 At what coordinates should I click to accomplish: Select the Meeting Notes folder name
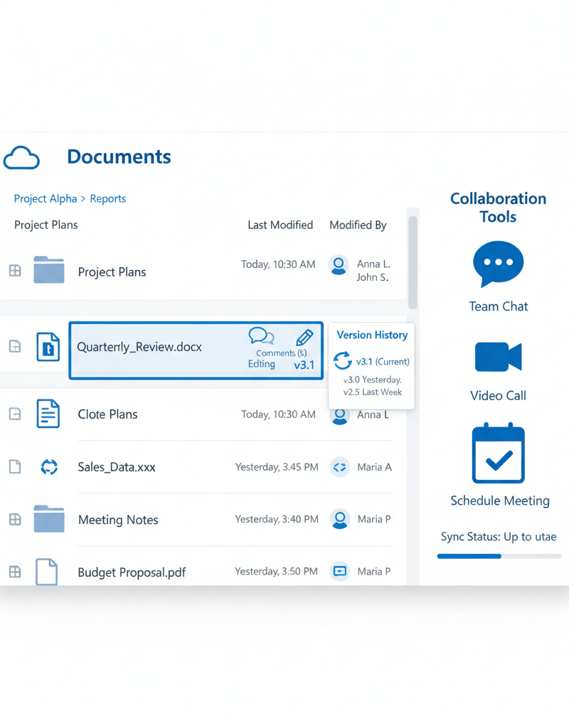pyautogui.click(x=118, y=520)
